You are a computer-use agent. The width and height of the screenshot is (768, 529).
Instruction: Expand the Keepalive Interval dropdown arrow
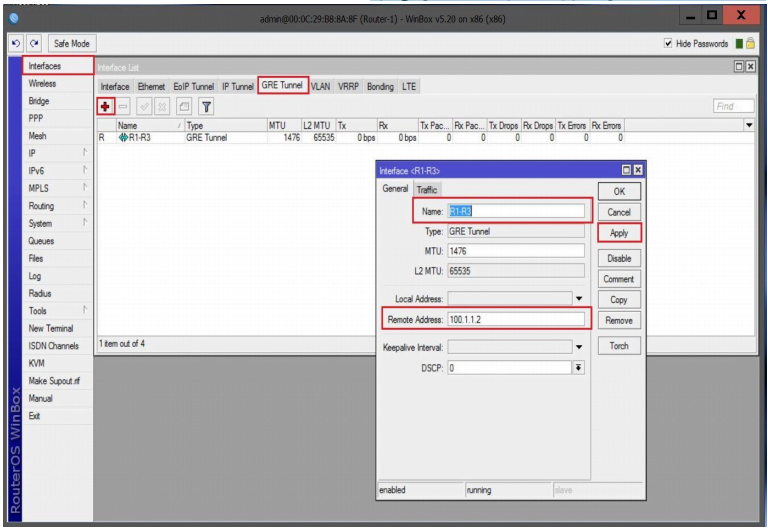tap(577, 347)
